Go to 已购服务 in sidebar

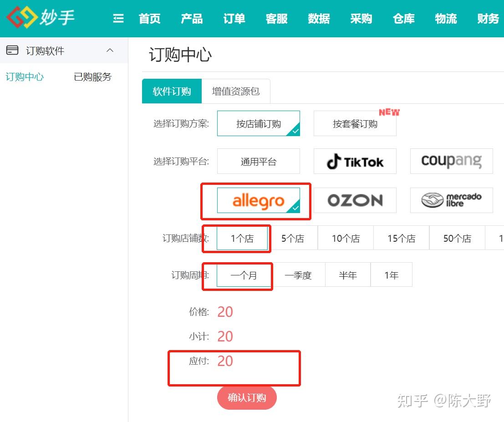[92, 77]
